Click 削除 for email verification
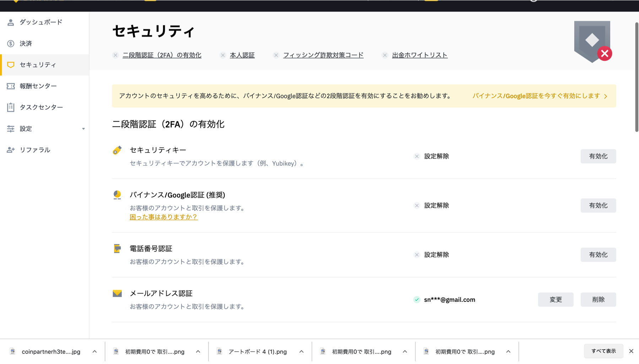The width and height of the screenshot is (639, 364). tap(598, 300)
